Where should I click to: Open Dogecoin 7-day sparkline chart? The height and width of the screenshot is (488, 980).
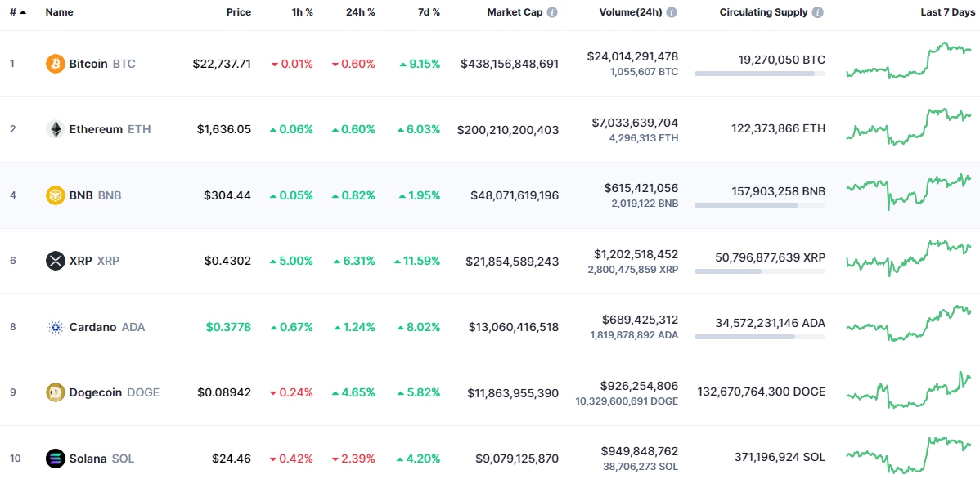tap(909, 390)
